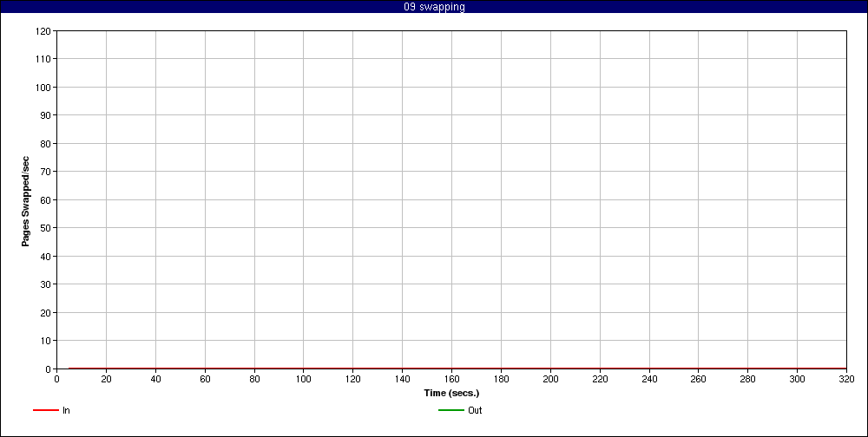The width and height of the screenshot is (868, 437).
Task: Click the 'In' legend label
Action: click(67, 410)
